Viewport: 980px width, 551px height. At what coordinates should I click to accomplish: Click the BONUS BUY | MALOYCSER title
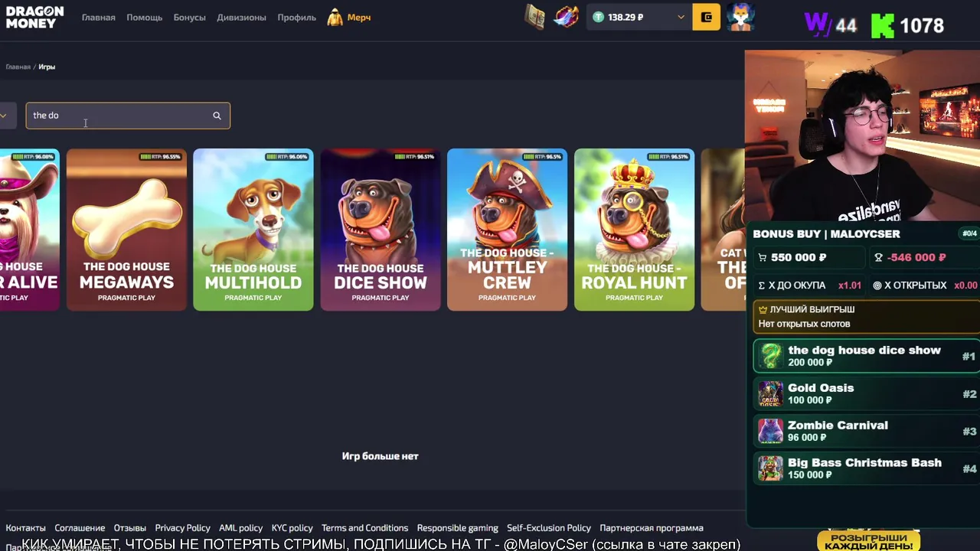pos(826,234)
